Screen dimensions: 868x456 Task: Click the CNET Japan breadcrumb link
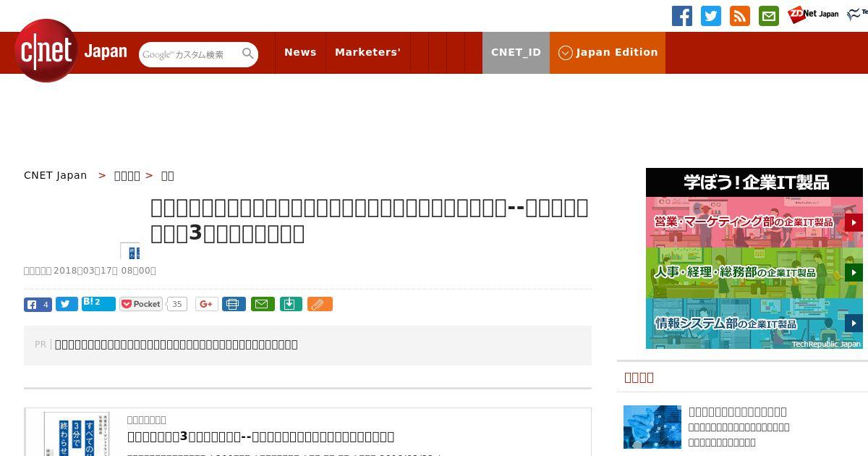[x=56, y=175]
